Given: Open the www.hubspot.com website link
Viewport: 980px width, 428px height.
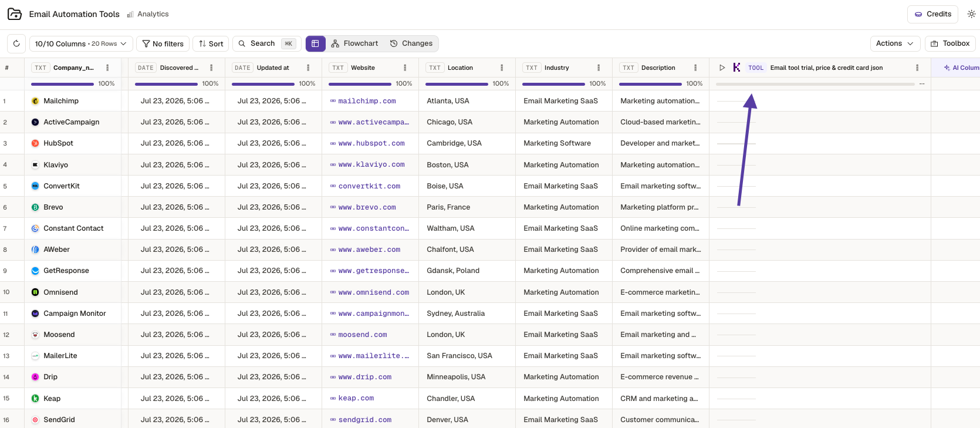Looking at the screenshot, I should [371, 143].
